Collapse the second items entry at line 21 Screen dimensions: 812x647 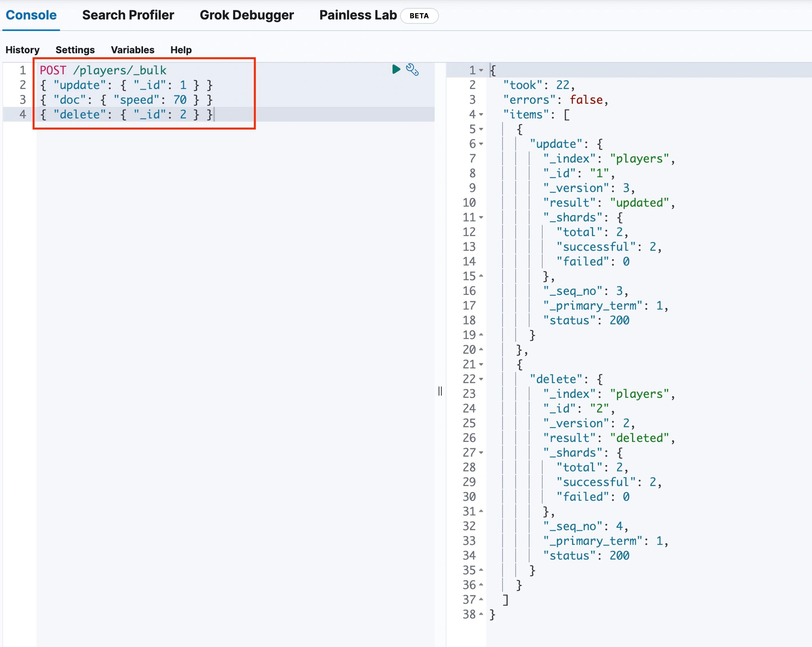point(481,364)
